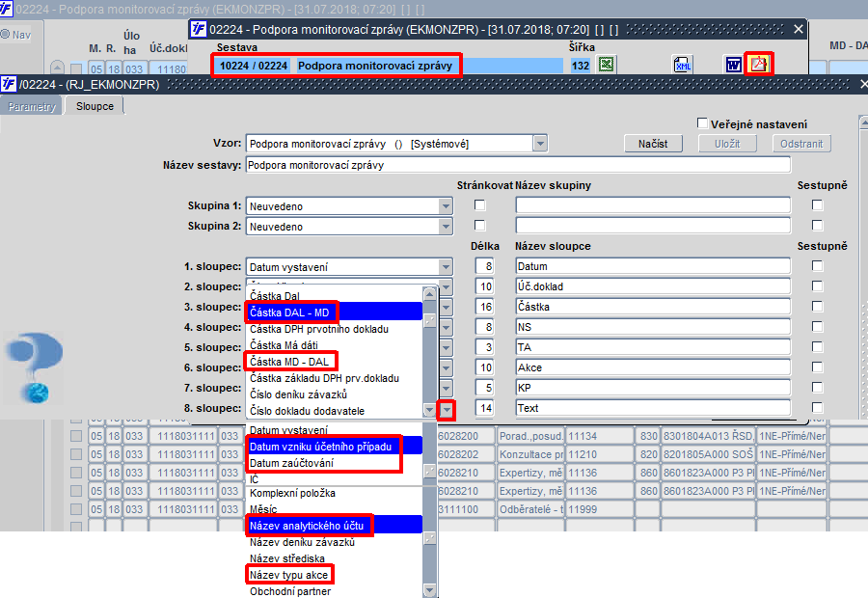Tick checkbox of row with account 6028200

pos(76,436)
